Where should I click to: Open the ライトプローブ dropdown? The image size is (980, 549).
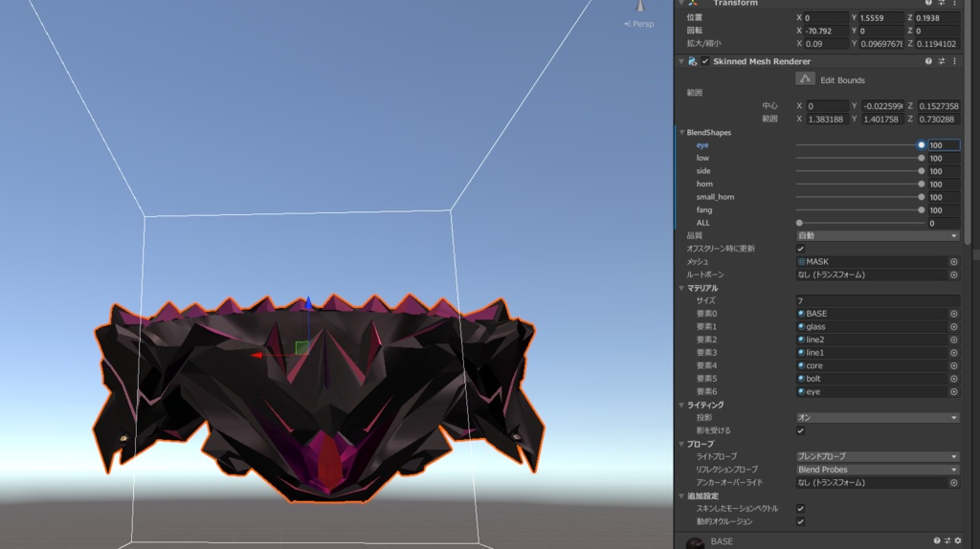click(x=878, y=456)
